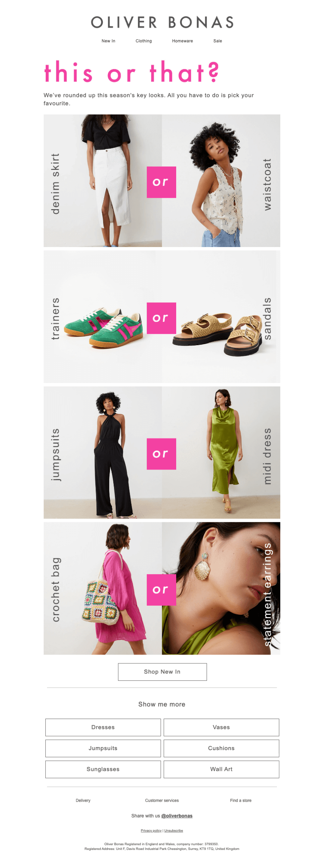
Task: Click the Shop New In button
Action: coord(162,672)
